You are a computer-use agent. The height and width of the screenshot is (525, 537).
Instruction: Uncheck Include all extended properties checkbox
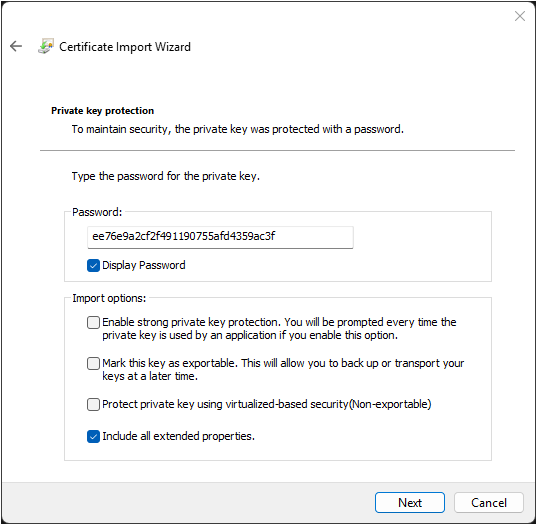[93, 437]
